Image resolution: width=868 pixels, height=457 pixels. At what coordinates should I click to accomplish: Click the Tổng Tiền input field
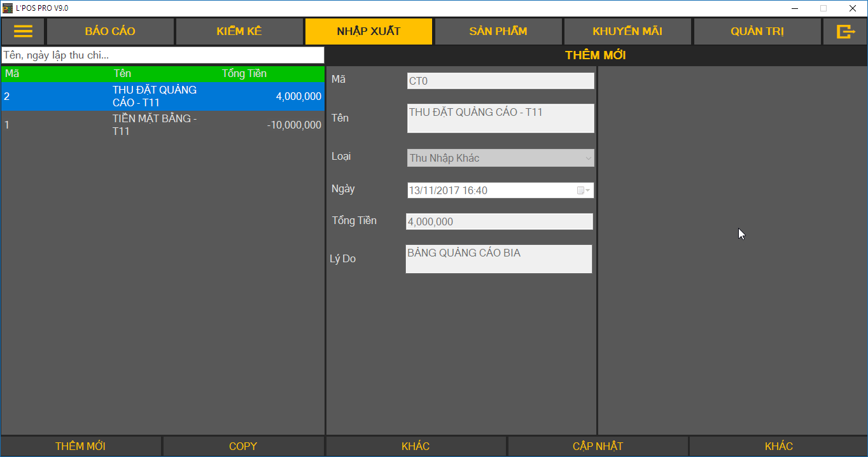tap(499, 221)
